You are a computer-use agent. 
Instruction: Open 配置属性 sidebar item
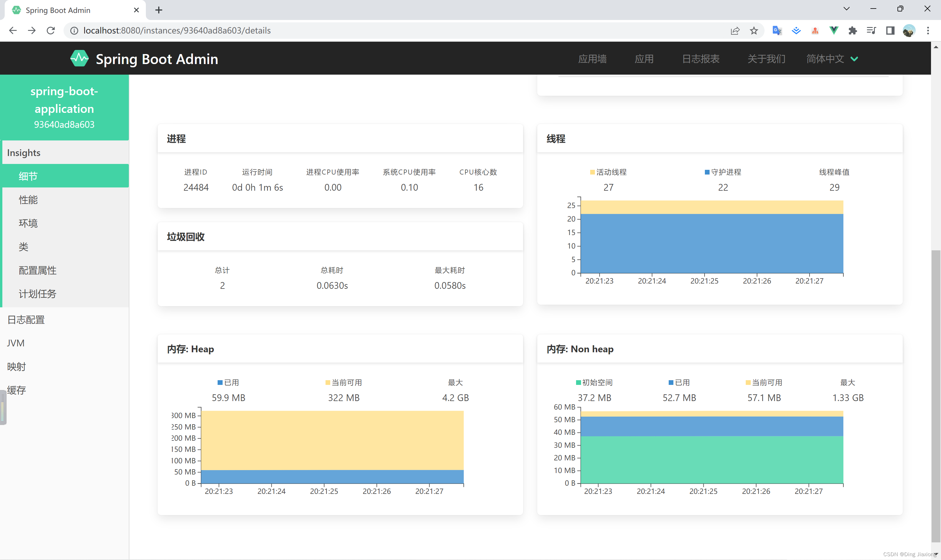(65, 270)
